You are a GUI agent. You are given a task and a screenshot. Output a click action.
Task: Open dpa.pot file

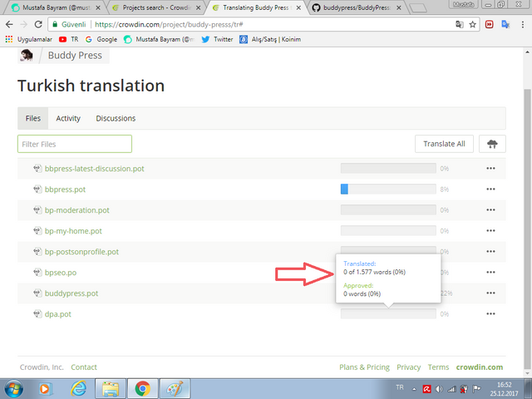pyautogui.click(x=58, y=314)
